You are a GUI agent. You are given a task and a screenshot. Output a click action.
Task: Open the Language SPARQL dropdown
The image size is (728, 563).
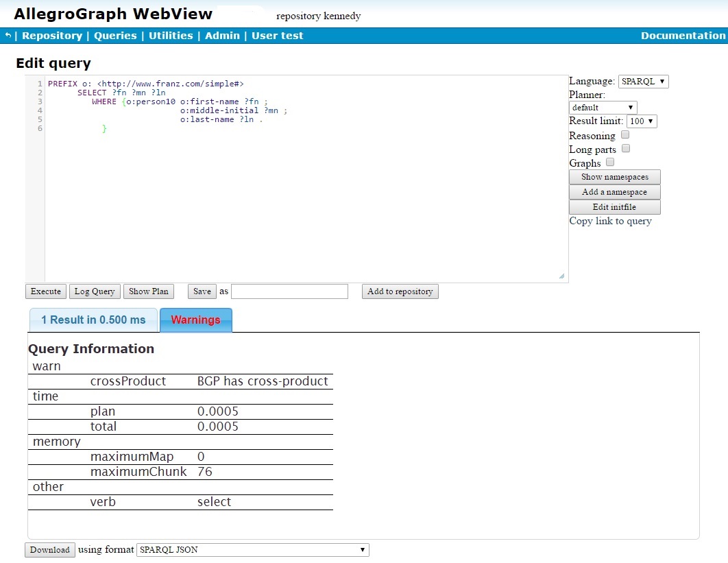(x=643, y=82)
